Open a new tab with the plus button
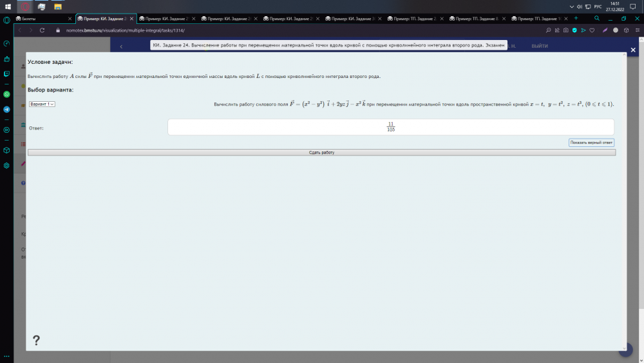Screen dimensions: 644x363 point(576,18)
